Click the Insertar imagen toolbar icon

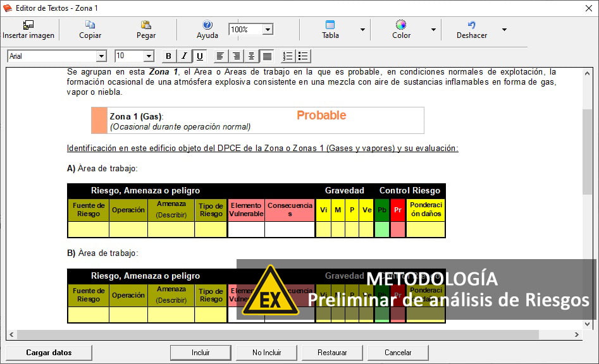(28, 25)
